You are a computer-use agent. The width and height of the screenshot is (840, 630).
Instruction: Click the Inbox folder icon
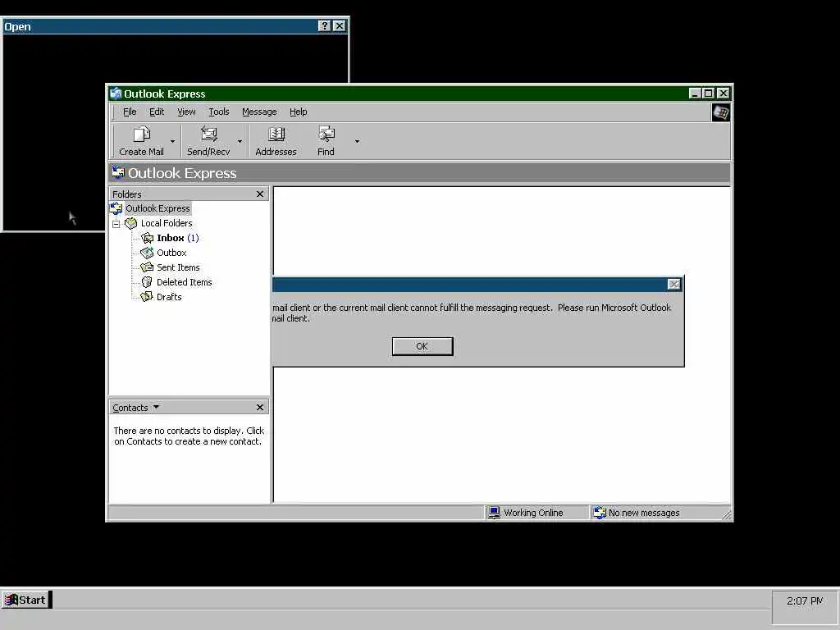pyautogui.click(x=147, y=238)
